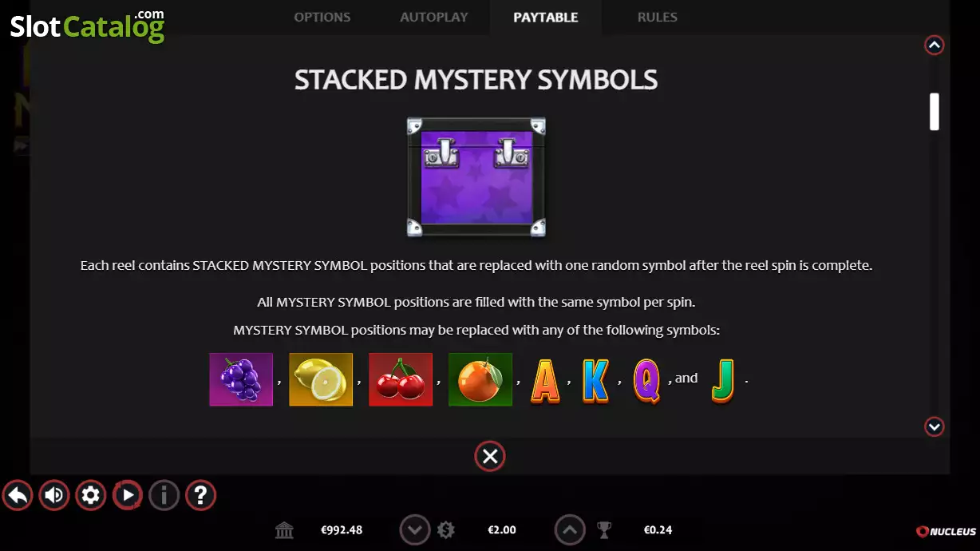Decrease bet with the down chevron
Viewport: 980px width, 551px height.
pyautogui.click(x=415, y=529)
